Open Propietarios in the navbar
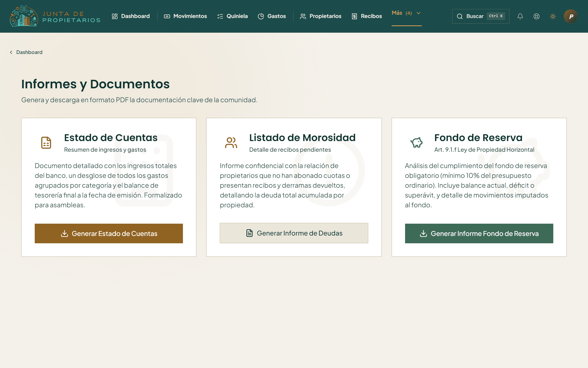The height and width of the screenshot is (368, 588). click(321, 16)
